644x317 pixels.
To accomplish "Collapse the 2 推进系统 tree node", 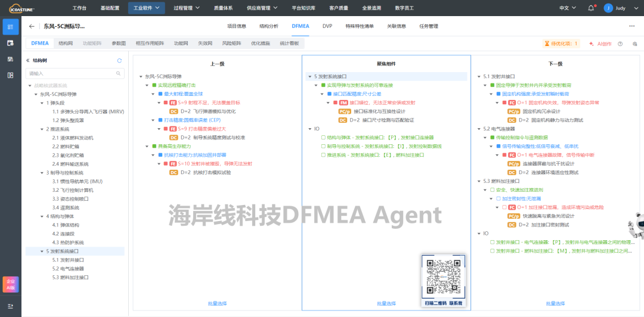I will point(42,129).
